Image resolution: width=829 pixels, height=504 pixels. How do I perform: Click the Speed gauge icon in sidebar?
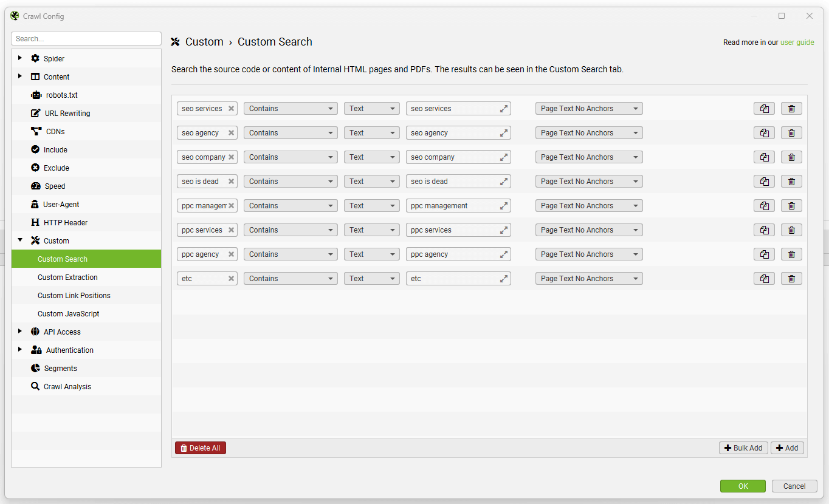[36, 186]
